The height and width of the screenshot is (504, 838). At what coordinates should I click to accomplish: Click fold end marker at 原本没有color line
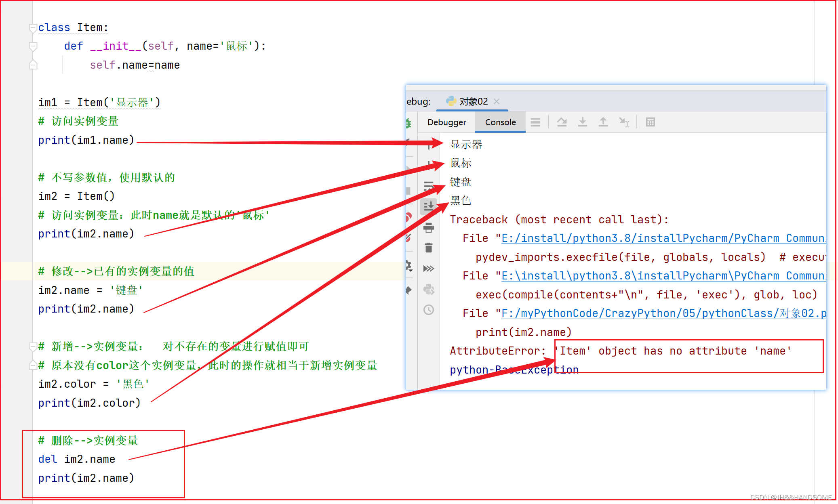point(34,365)
